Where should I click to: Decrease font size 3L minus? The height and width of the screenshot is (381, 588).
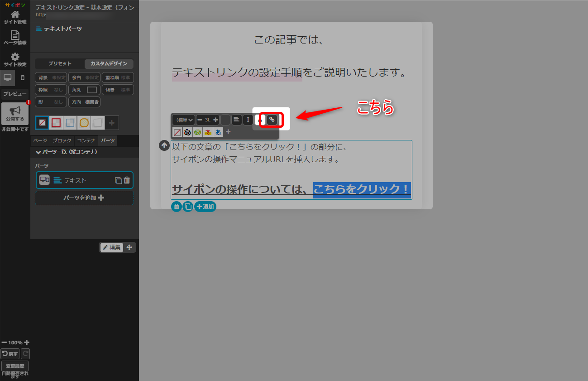pos(200,120)
